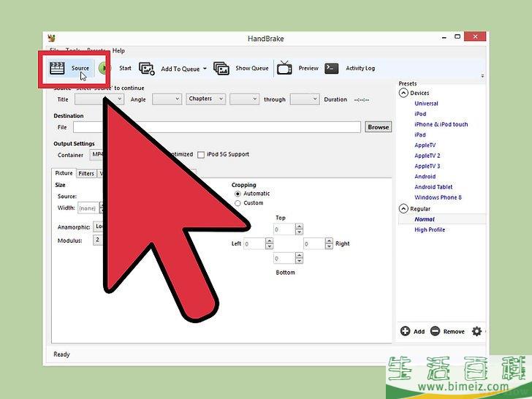Open preset options gear icon
Image resolution: width=532 pixels, height=399 pixels.
[476, 331]
